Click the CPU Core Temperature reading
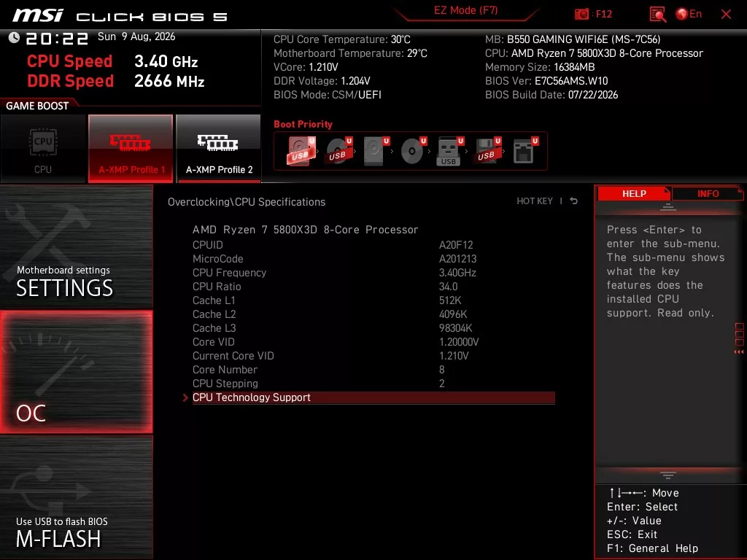Image resolution: width=747 pixels, height=560 pixels. point(342,39)
